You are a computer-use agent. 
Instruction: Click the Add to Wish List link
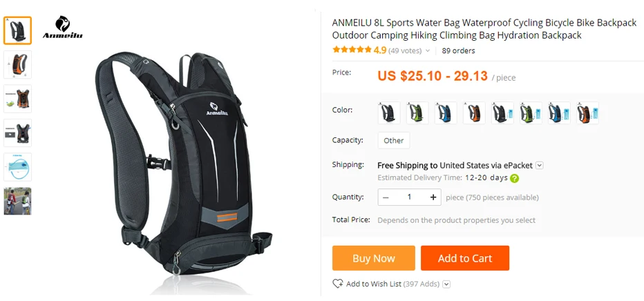pyautogui.click(x=374, y=284)
